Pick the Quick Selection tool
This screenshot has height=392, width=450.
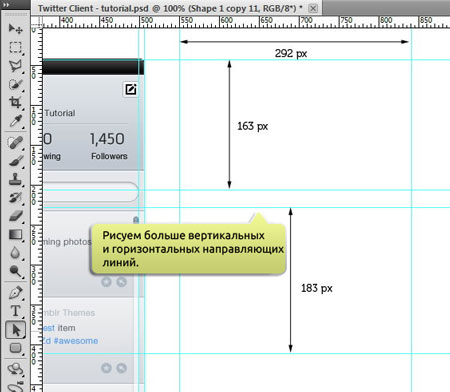(x=15, y=84)
